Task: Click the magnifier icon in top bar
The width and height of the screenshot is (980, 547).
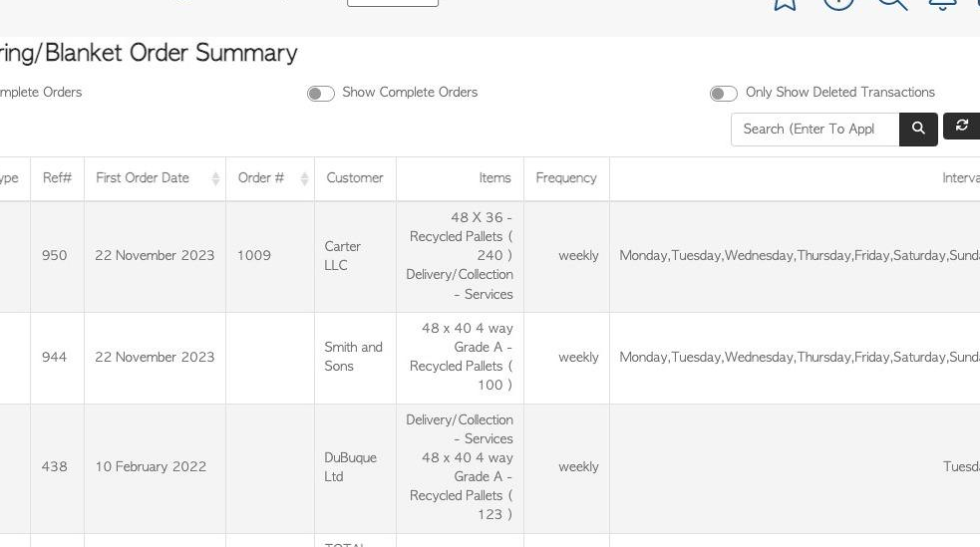Action: (892, 4)
